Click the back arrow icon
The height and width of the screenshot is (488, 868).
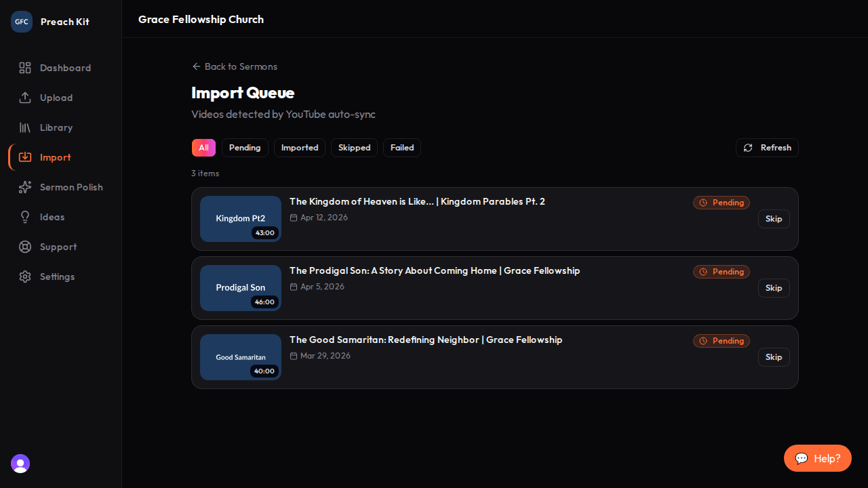click(196, 66)
